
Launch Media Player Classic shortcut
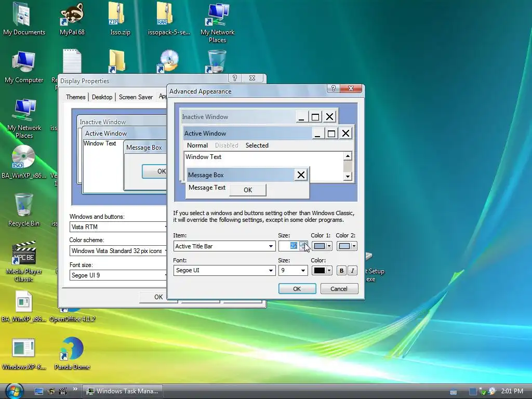pos(24,262)
